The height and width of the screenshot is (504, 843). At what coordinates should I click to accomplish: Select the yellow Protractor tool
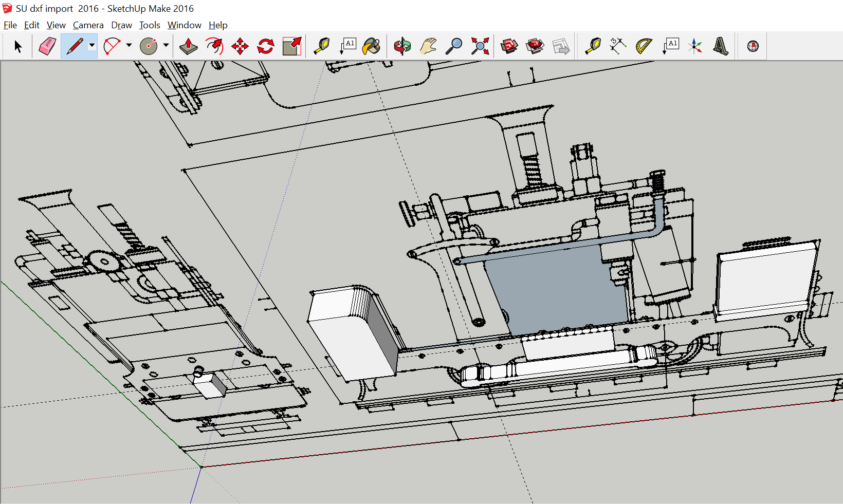tap(644, 46)
